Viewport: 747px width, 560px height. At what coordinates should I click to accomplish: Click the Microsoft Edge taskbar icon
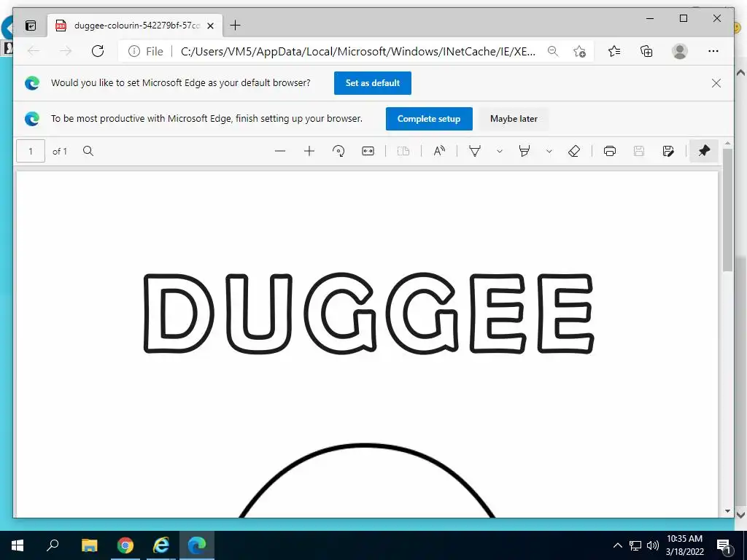(x=197, y=545)
